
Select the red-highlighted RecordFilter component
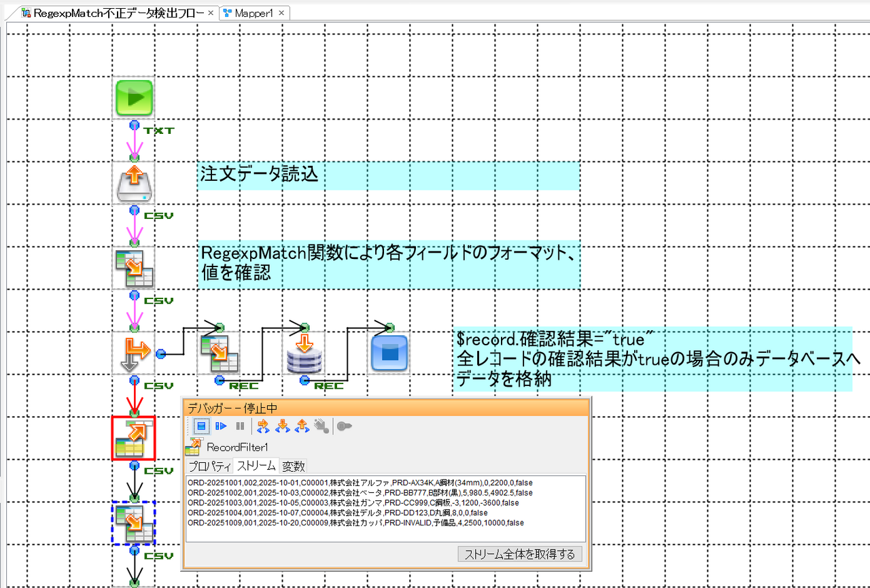pos(134,438)
